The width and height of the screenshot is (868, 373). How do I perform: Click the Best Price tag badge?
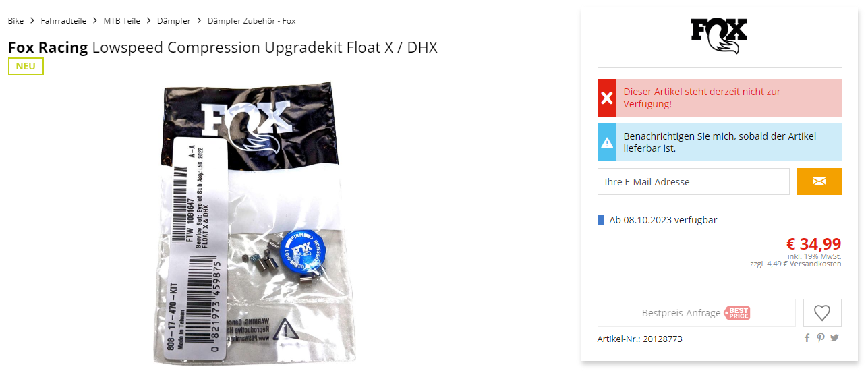tap(737, 313)
